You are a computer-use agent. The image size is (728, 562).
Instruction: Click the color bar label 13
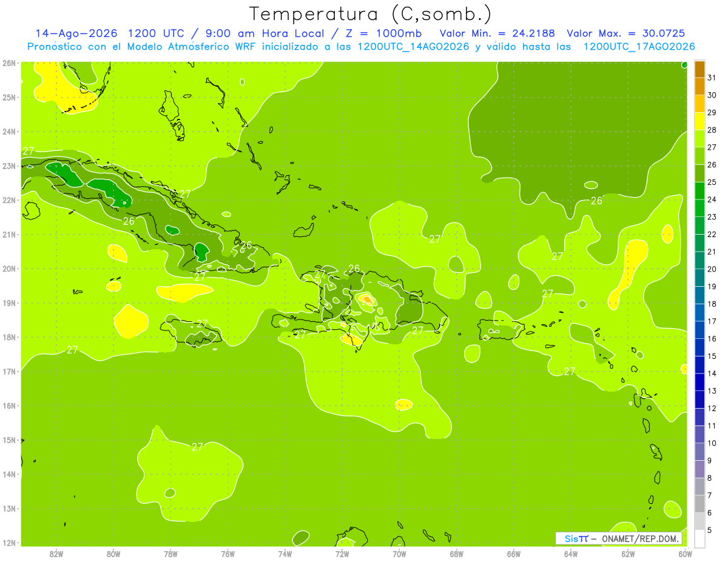(x=712, y=391)
